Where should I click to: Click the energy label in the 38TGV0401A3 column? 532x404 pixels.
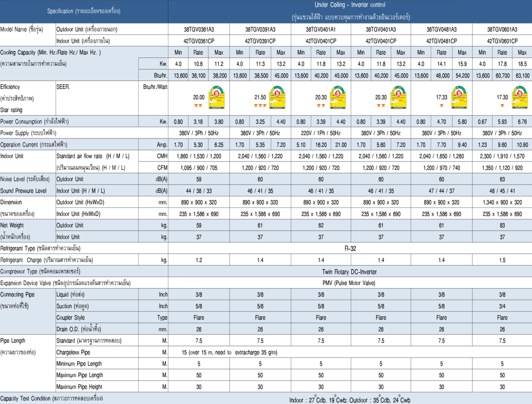pyautogui.click(x=398, y=98)
